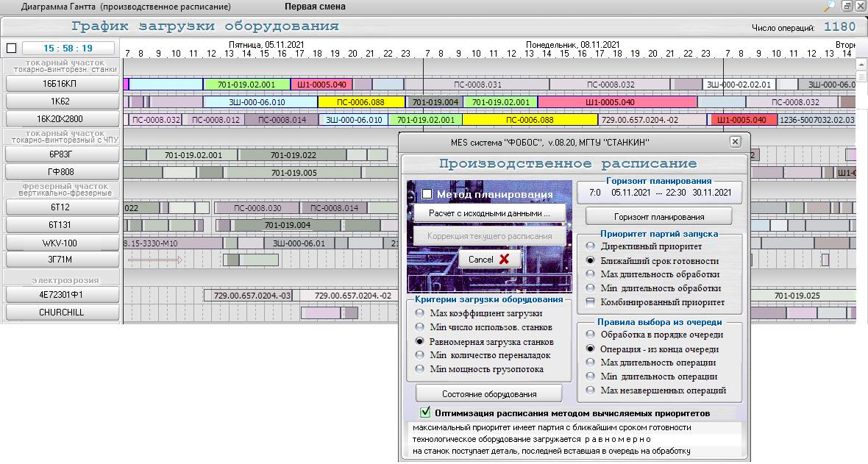The height and width of the screenshot is (464, 868).
Task: Uncheck Оптимизация расписания методом вычисляемых приоритетов
Action: pos(424,413)
